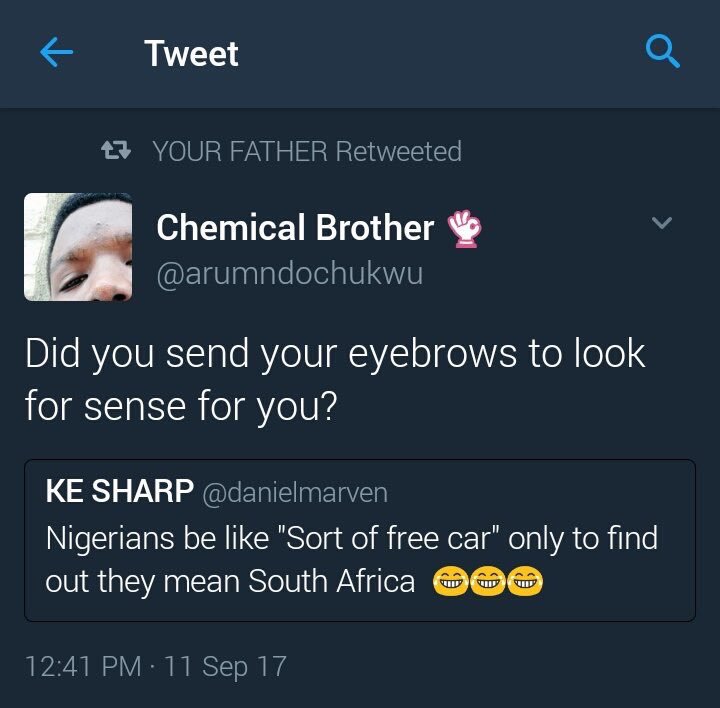This screenshot has width=720, height=708.
Task: Tap the OK hand emoji after Chemical Brother
Action: coord(464,228)
